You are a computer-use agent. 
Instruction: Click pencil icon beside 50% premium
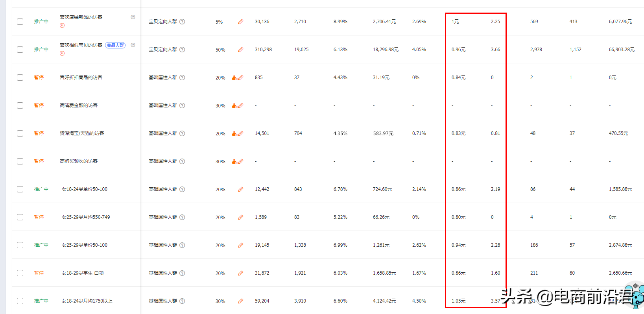[240, 50]
